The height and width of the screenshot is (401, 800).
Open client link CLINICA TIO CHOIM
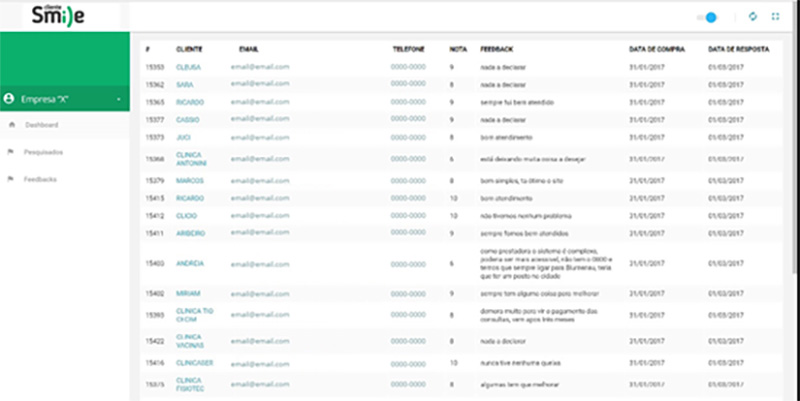[194, 315]
